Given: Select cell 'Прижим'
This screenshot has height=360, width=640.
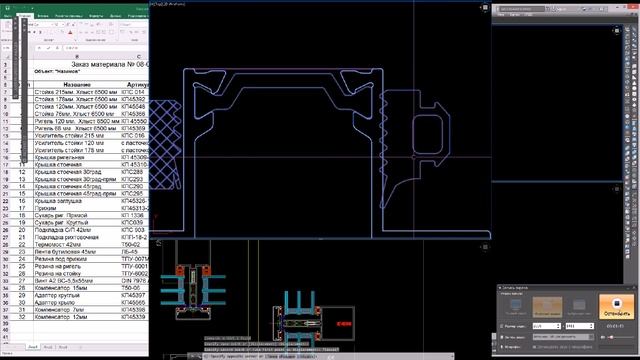Looking at the screenshot, I should (x=77, y=208).
